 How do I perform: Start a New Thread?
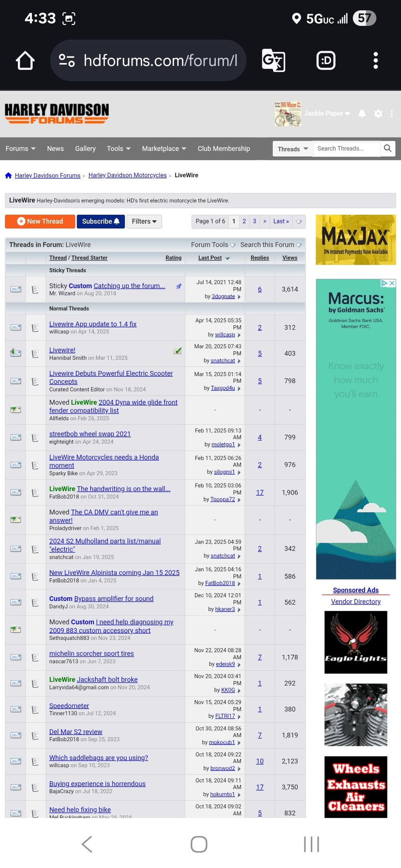point(40,221)
